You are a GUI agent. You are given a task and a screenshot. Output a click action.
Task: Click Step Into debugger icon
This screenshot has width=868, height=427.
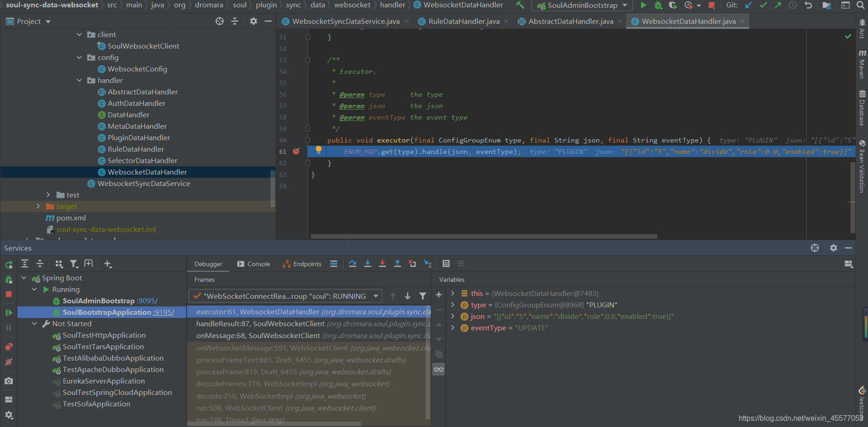[367, 263]
